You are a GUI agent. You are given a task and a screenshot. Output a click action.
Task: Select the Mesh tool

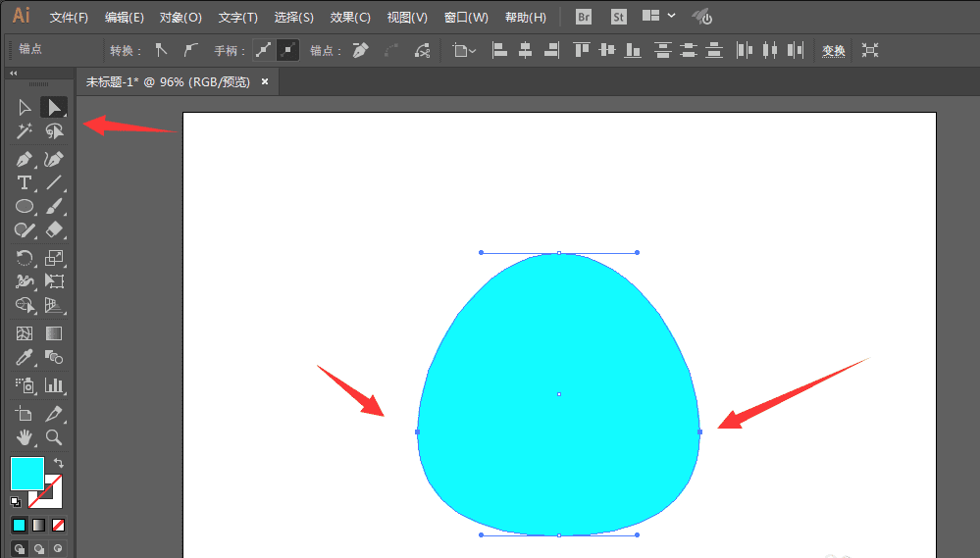[25, 333]
